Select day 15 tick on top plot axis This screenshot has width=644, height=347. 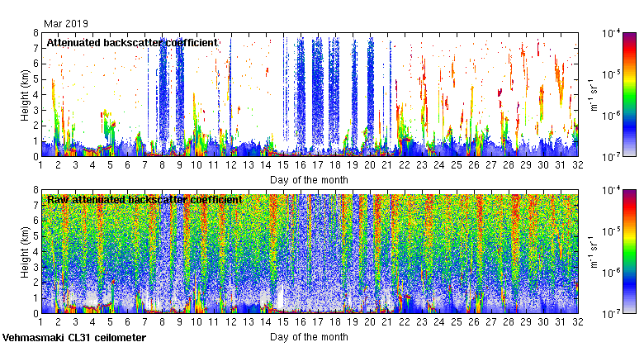(x=283, y=165)
